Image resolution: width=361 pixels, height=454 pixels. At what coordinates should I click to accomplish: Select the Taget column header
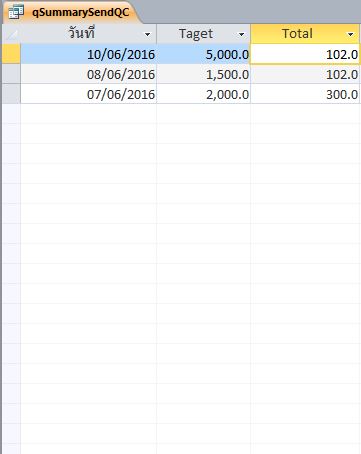point(203,34)
